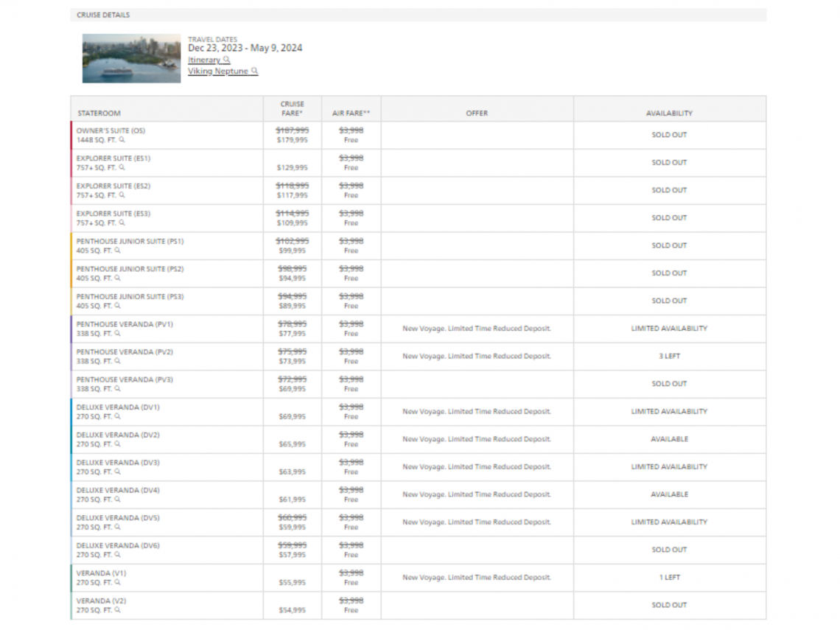Viewport: 840px width, 630px height.
Task: Open magnifier for Deluxe Veranda (DV6)
Action: [117, 555]
